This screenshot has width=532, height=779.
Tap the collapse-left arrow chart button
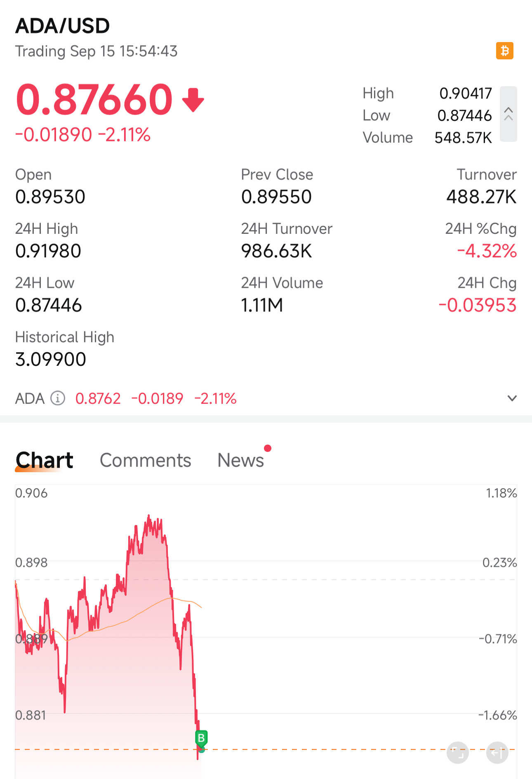[x=497, y=753]
